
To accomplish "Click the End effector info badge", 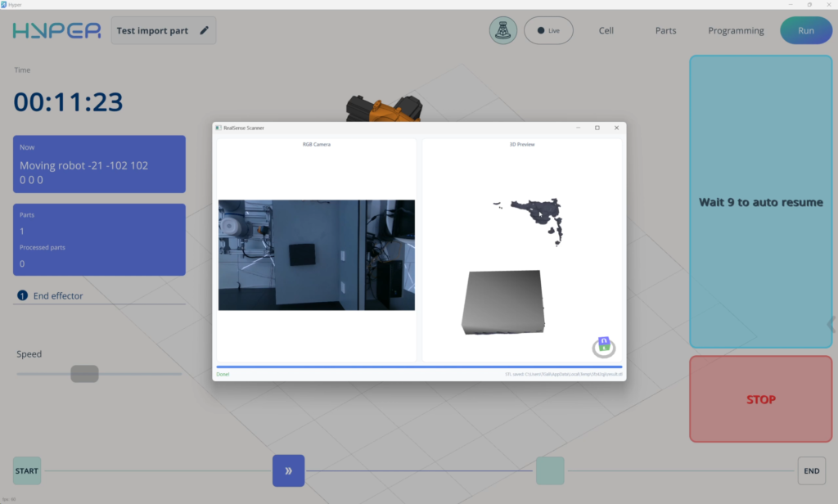I will click(x=22, y=295).
